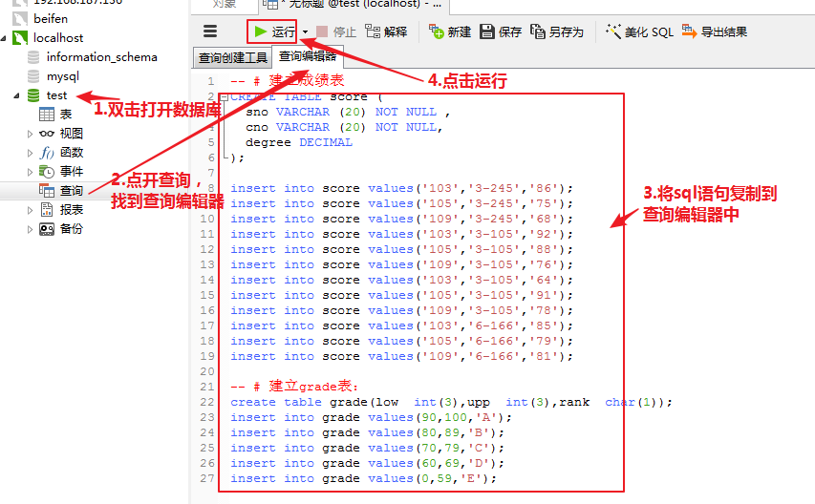Expand the Functions (函数) tree node
Image resolution: width=815 pixels, height=504 pixels.
point(31,153)
